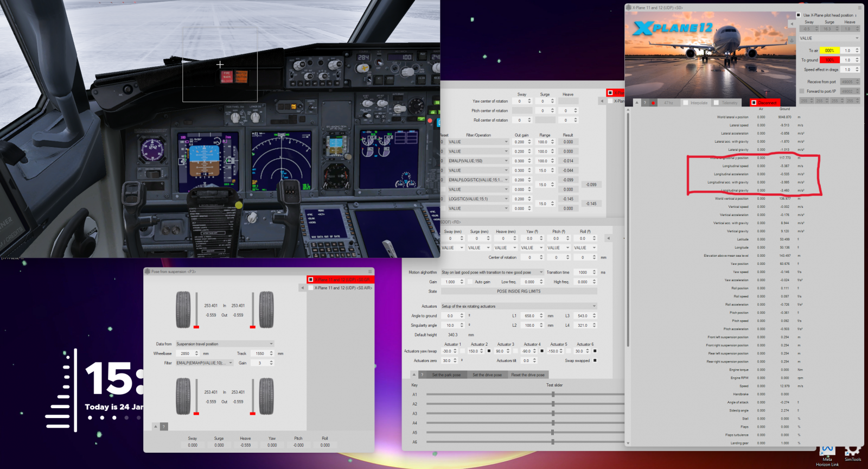The width and height of the screenshot is (868, 469).
Task: Open SimTools desktop shortcut
Action: point(852,452)
